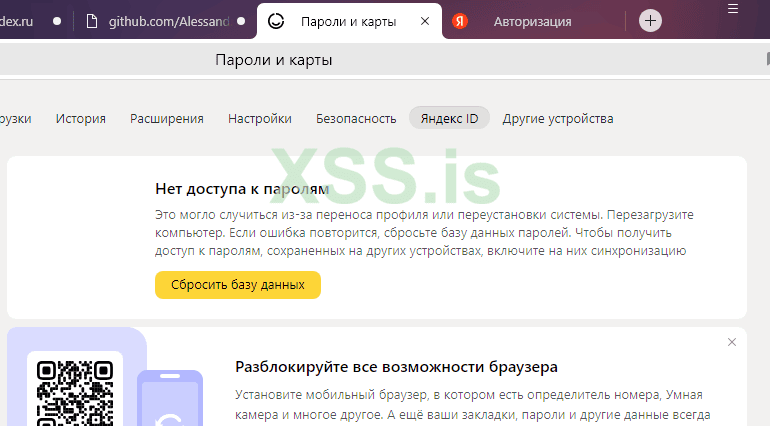Select the Пароли и карты browser tab
Screen dimensions: 770x426
[x=349, y=22]
